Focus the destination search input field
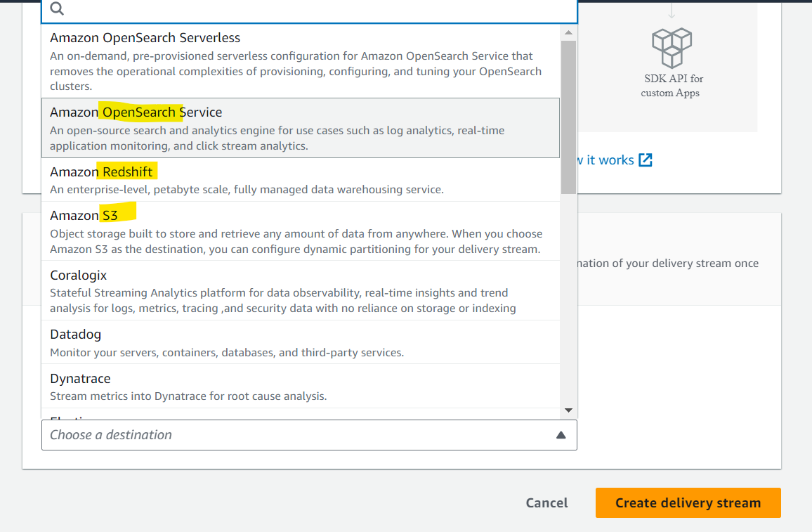This screenshot has height=532, width=812. tap(309, 11)
